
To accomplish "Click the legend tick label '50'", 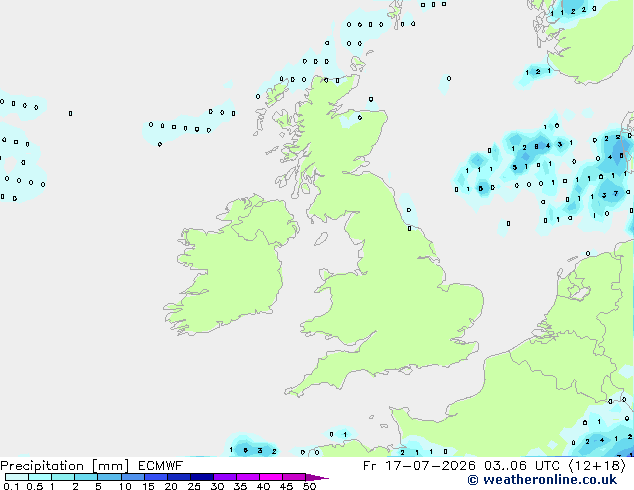I will (x=309, y=486).
